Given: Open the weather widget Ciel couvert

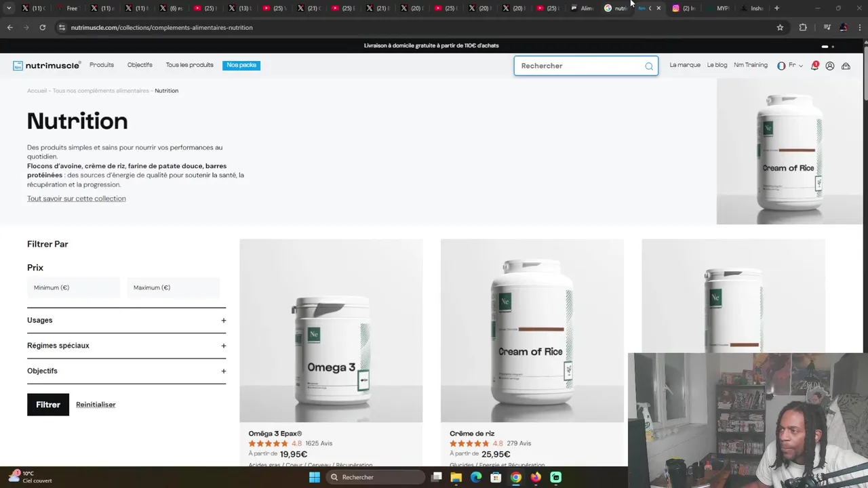Looking at the screenshot, I should pyautogui.click(x=30, y=477).
